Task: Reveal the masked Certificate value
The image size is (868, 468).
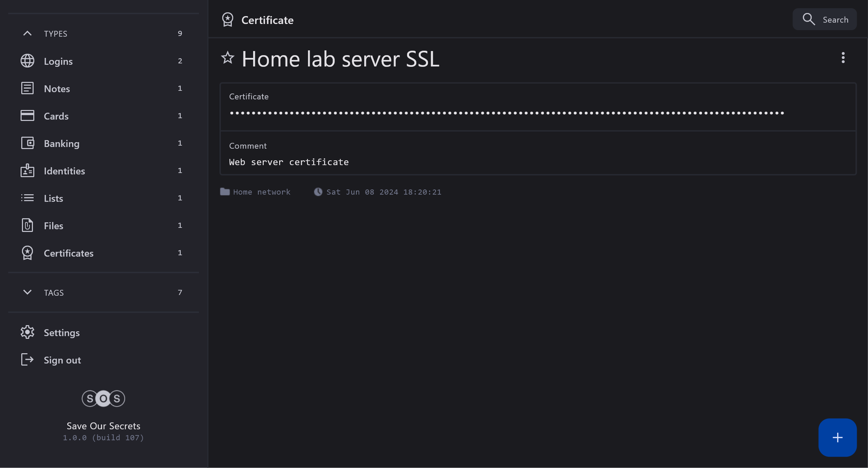Action: (x=506, y=113)
